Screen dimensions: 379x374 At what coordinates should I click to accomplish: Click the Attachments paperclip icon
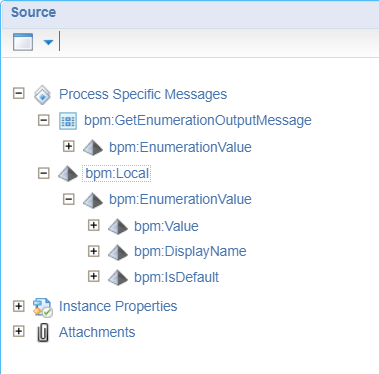tap(43, 333)
